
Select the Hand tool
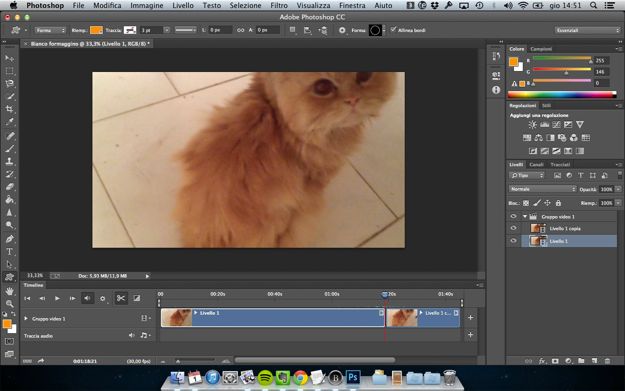[10, 291]
